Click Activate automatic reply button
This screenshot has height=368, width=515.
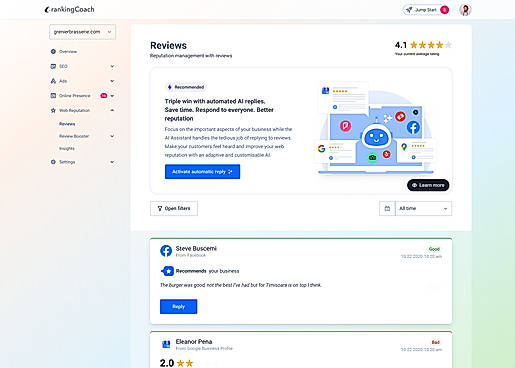202,172
